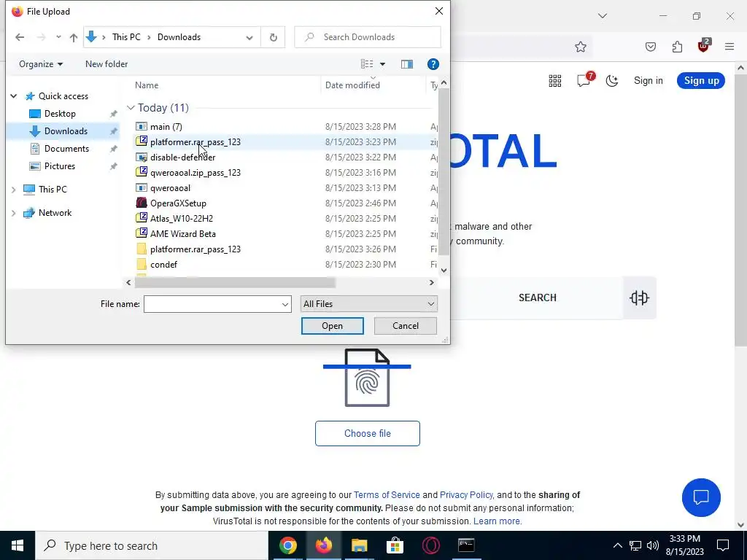Select Pictures in navigation pane
The height and width of the screenshot is (560, 747).
point(59,166)
